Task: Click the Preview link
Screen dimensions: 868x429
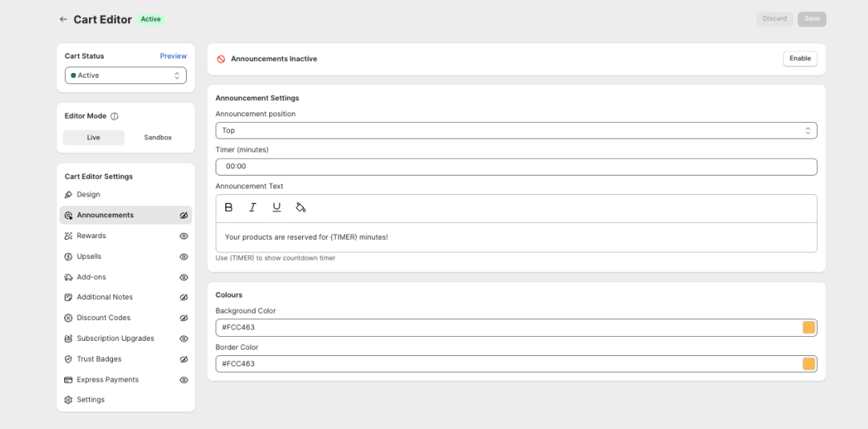Action: click(173, 56)
